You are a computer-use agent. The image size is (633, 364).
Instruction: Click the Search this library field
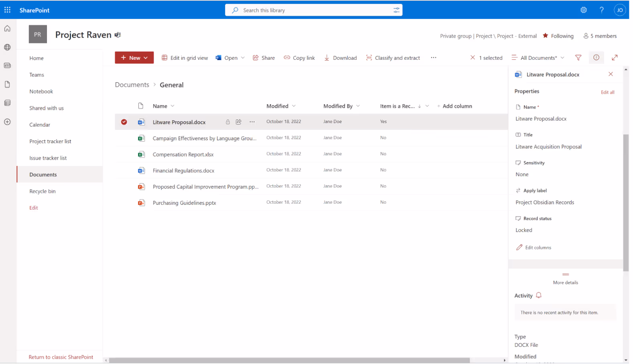point(314,10)
